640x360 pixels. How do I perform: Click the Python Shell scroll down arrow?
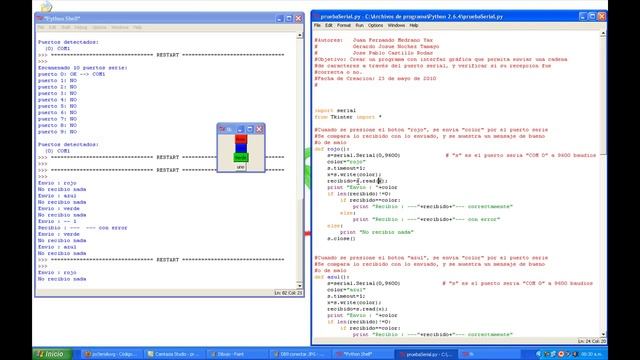(x=300, y=285)
